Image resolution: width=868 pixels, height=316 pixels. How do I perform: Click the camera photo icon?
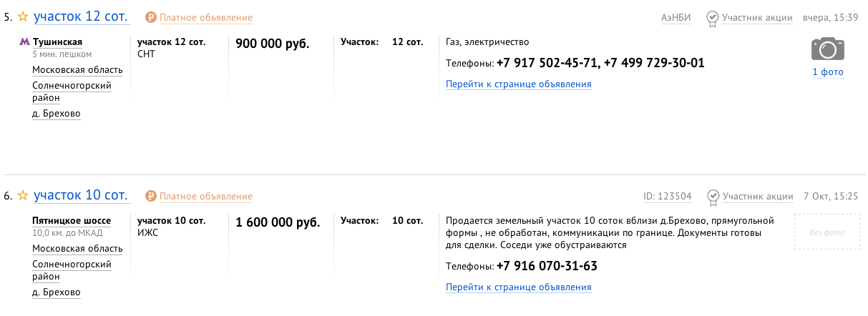(828, 49)
